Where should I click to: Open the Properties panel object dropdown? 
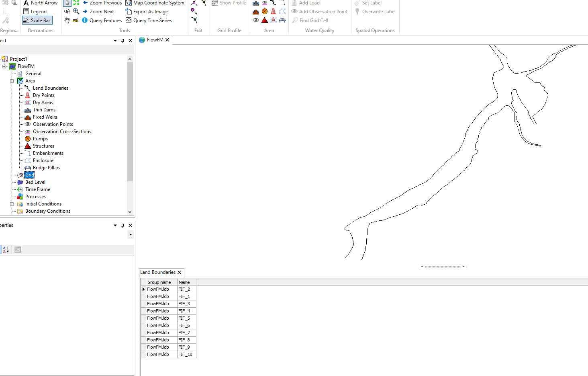[131, 234]
